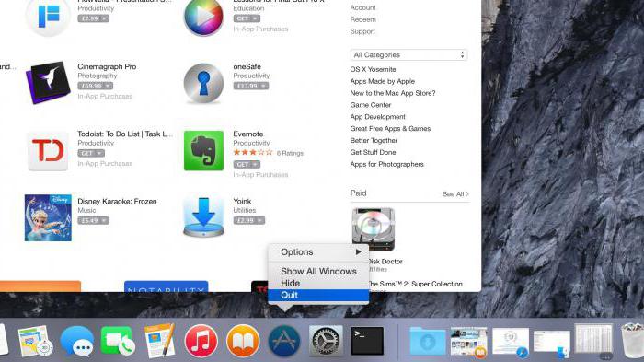Image resolution: width=644 pixels, height=362 pixels.
Task: Open the oneSafe keyhole app icon
Action: tap(203, 83)
